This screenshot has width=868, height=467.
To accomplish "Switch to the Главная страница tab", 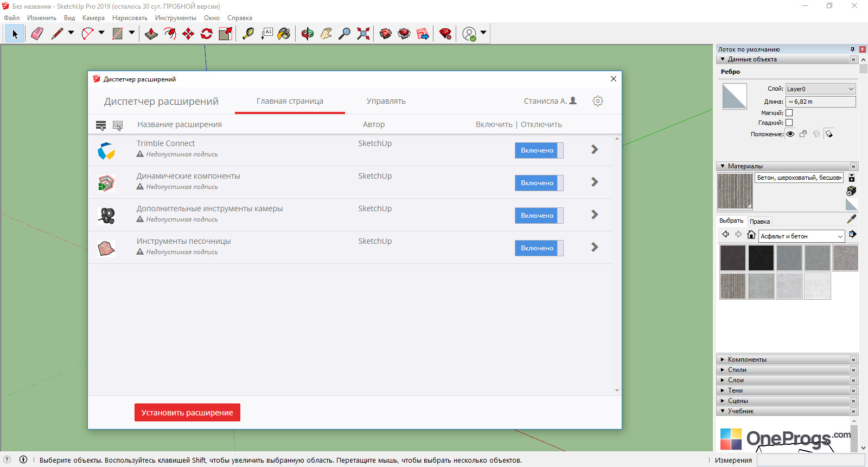I will 290,101.
